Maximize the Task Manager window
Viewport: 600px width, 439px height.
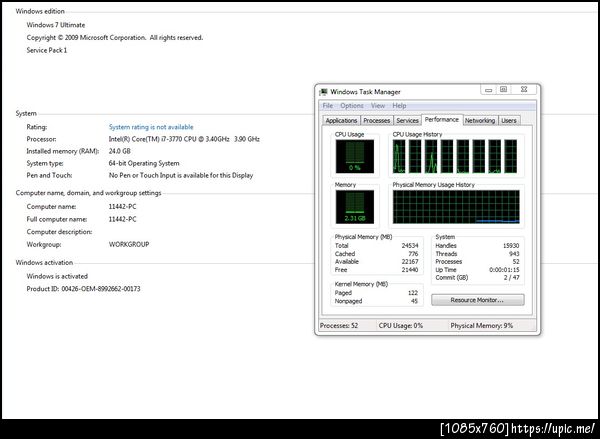504,90
